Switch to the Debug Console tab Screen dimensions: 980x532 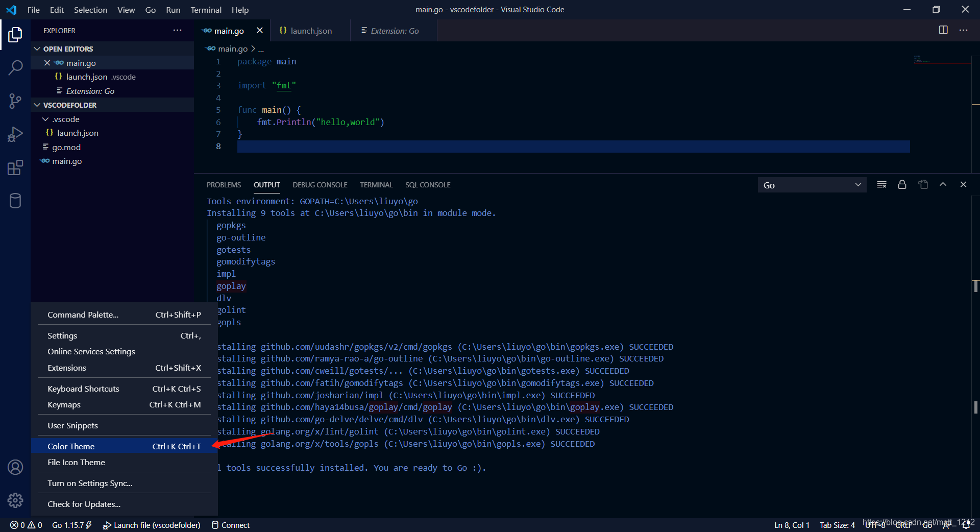(320, 185)
